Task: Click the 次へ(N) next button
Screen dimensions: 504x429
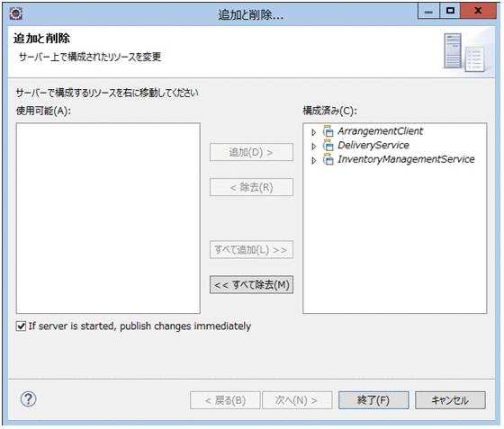Action: (297, 400)
